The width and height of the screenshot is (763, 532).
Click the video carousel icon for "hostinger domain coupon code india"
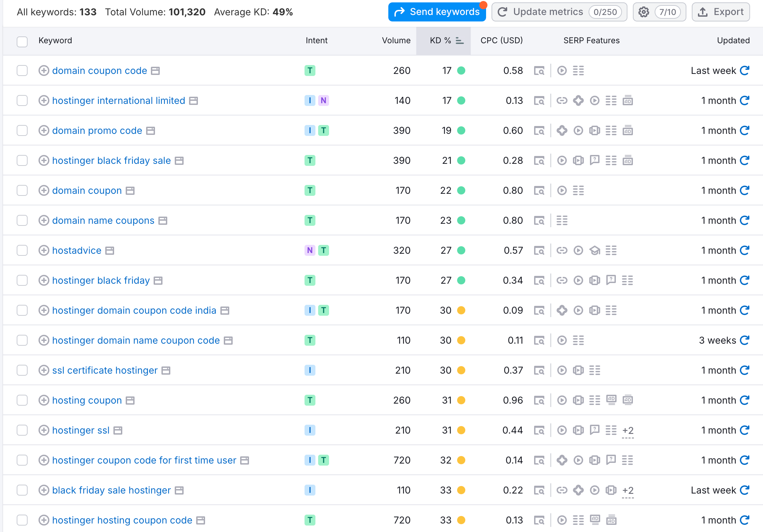click(595, 310)
